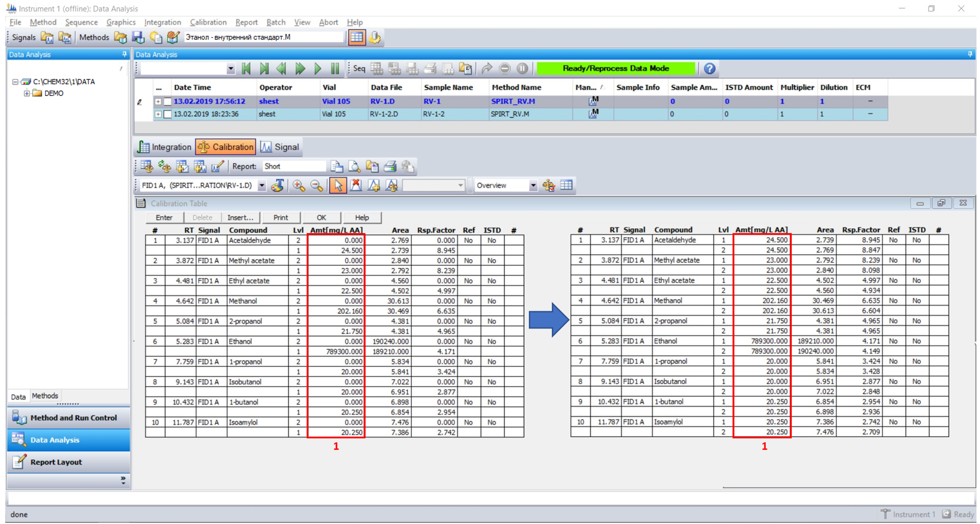Click the Report style field showing Short
Screen dimensions: 980x524
coord(293,166)
